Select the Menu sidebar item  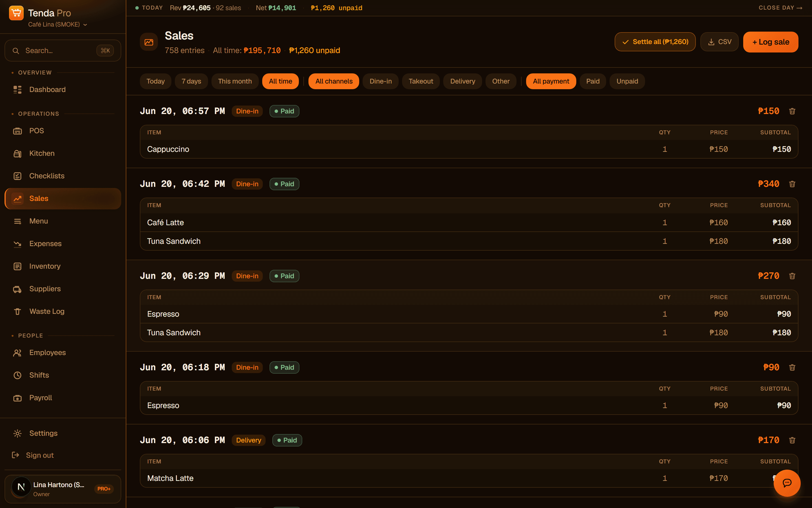tap(63, 221)
